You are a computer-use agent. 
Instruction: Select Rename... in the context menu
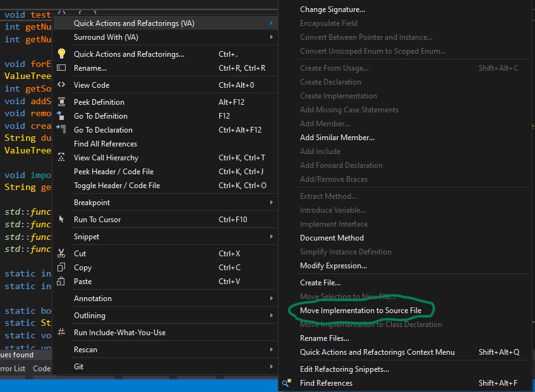click(90, 68)
